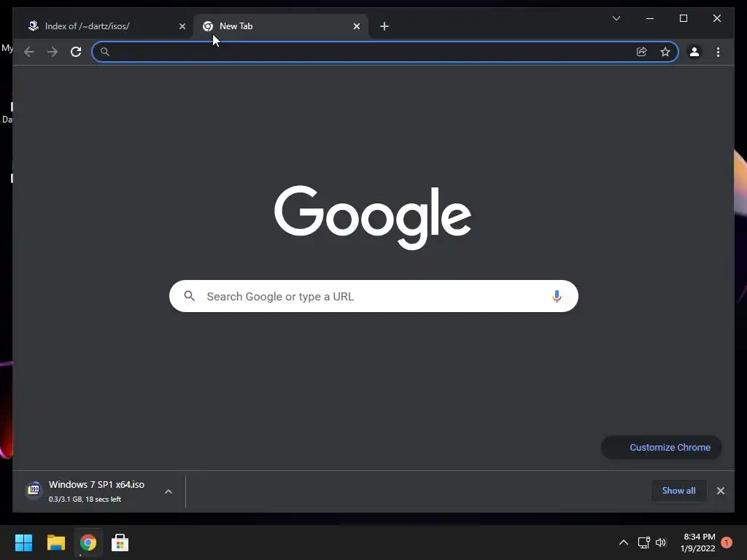Reload the current page
This screenshot has height=560, width=747.
click(76, 52)
